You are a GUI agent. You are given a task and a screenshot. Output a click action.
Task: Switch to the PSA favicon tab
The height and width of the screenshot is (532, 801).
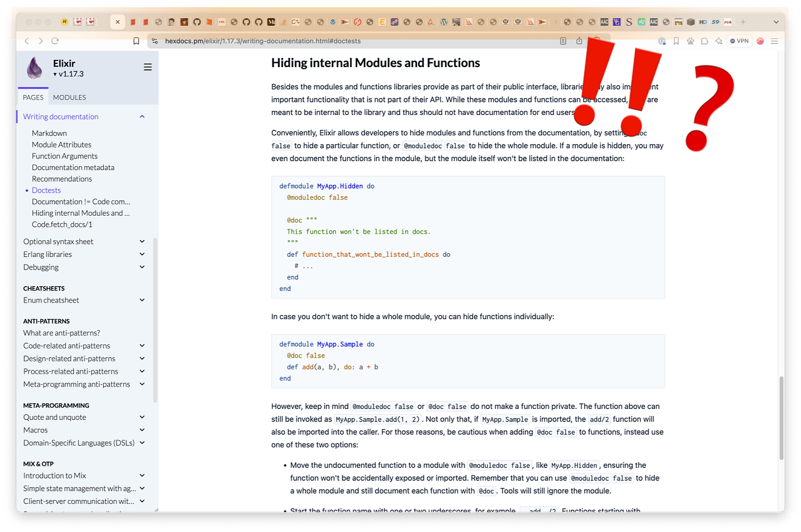728,22
